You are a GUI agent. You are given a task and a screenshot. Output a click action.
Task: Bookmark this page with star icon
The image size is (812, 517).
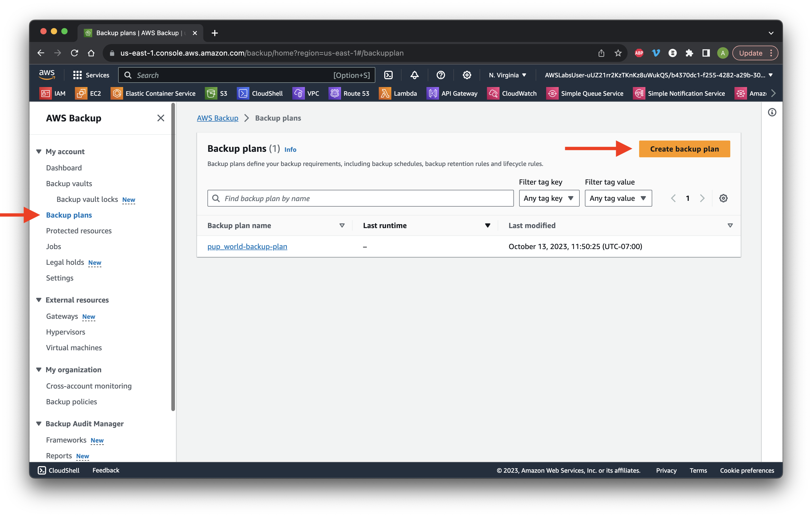coord(618,53)
